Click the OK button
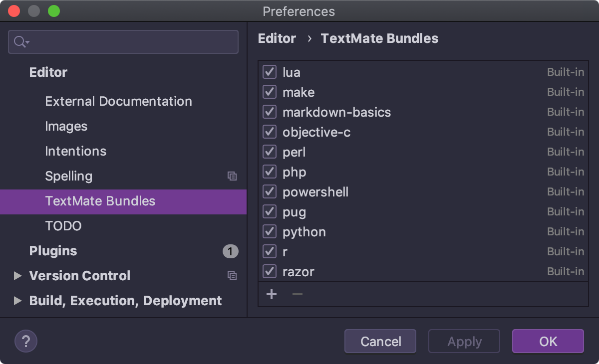 coord(548,342)
